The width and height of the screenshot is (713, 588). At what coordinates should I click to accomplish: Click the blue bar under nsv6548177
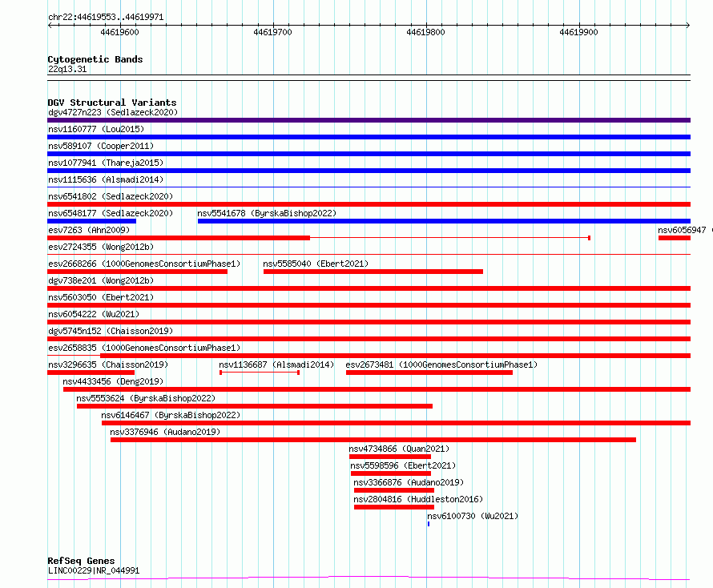[x=92, y=221]
